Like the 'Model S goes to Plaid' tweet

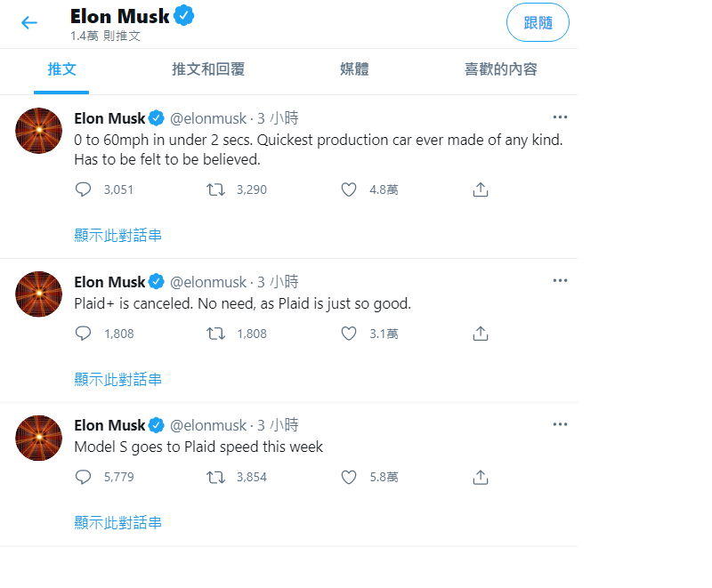point(349,477)
